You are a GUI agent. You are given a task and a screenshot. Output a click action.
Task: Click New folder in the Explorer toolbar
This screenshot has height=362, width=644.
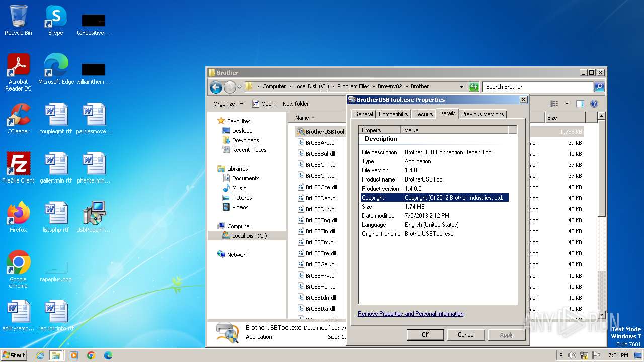point(296,104)
